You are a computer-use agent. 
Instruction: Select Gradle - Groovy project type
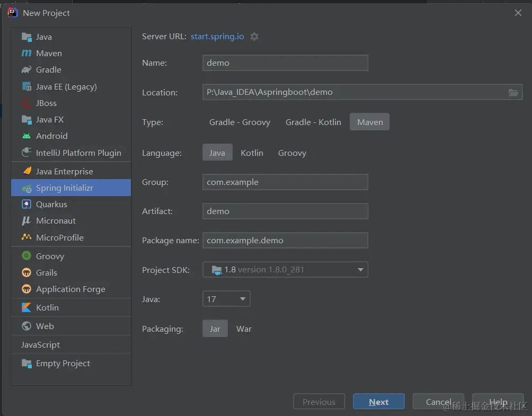240,122
